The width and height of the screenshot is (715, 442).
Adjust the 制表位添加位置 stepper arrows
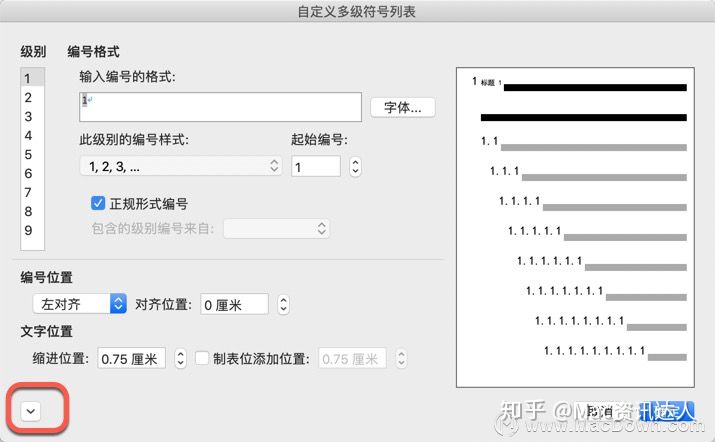point(401,359)
